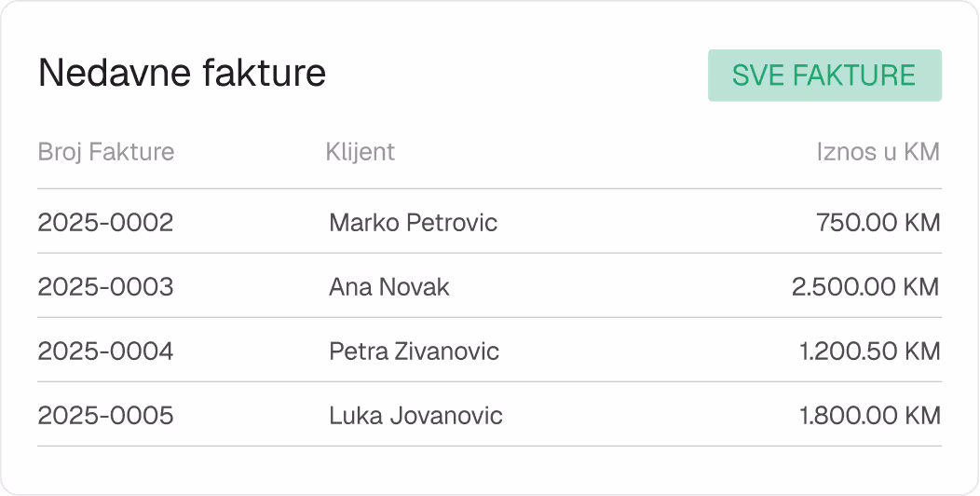This screenshot has height=496, width=980.
Task: Click the 750.00 KM amount
Action: click(878, 223)
